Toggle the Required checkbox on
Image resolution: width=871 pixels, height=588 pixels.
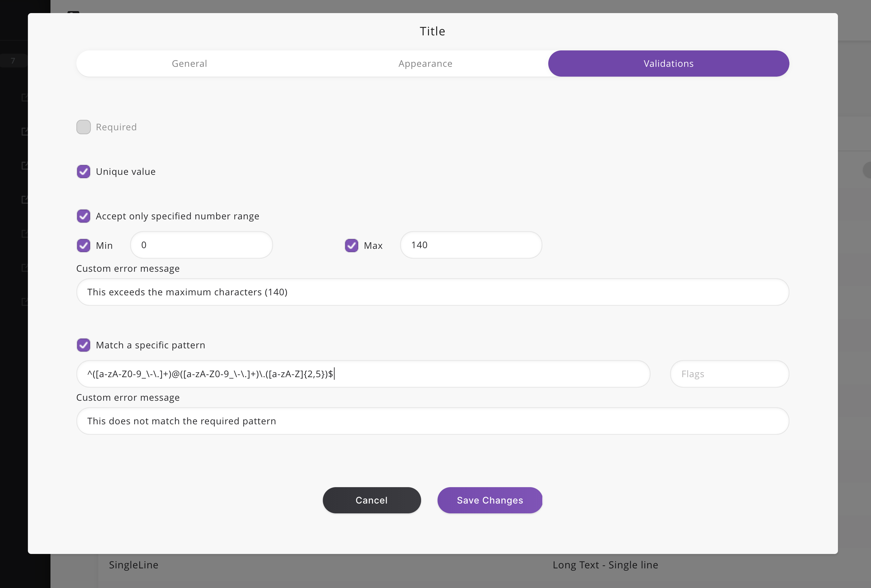click(x=84, y=127)
